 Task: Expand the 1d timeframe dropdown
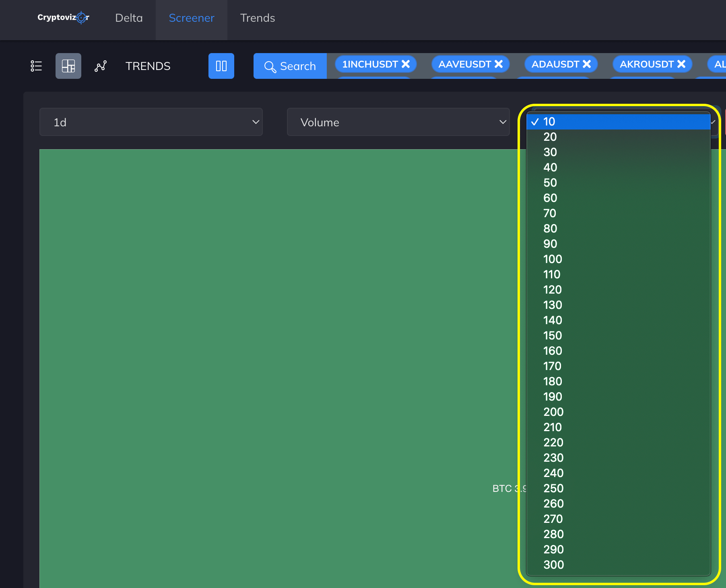pyautogui.click(x=151, y=122)
